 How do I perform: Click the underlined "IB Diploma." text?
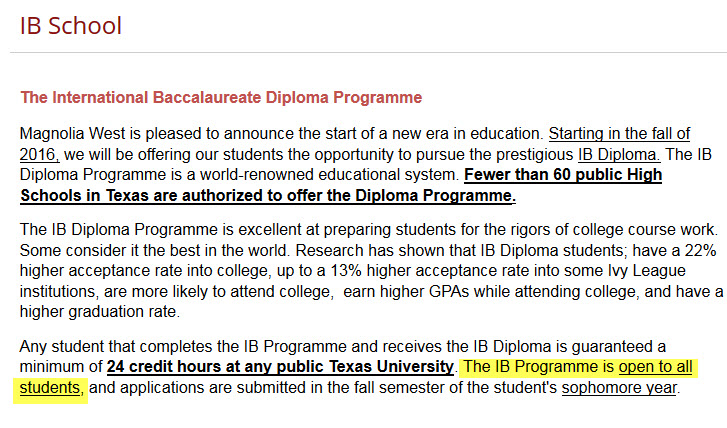coord(619,154)
